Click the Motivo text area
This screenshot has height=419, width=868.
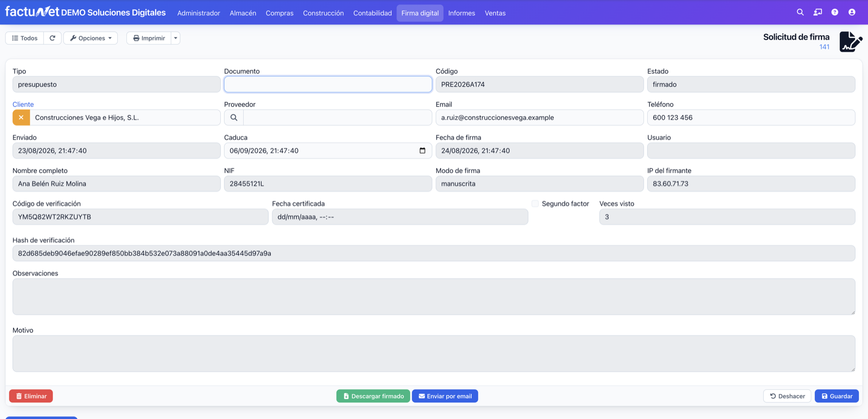[434, 354]
